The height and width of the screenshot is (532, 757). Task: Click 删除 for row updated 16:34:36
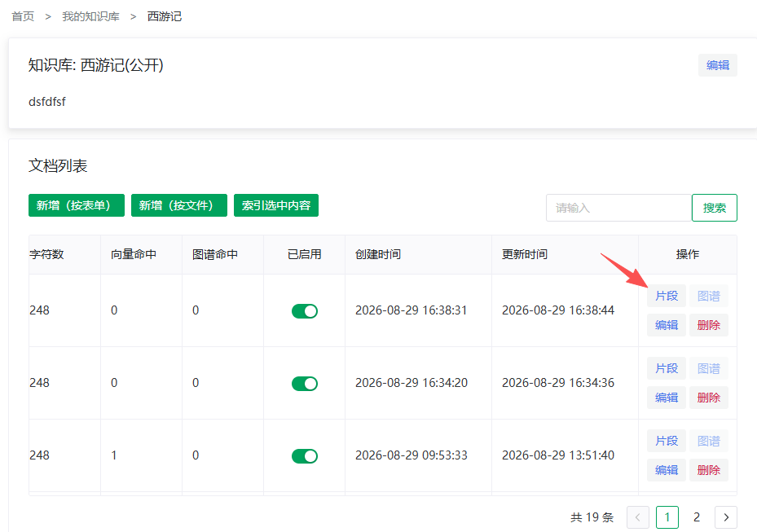click(709, 398)
